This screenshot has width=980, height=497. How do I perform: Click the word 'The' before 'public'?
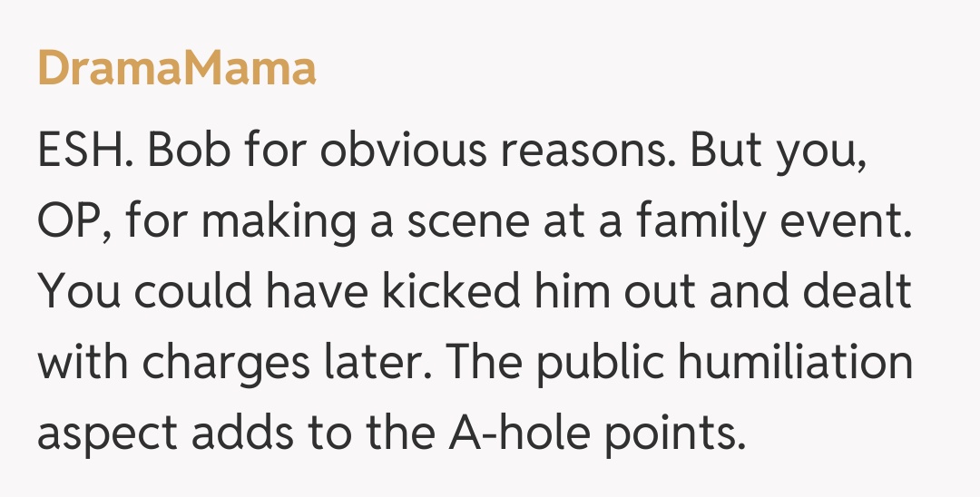coord(485,364)
